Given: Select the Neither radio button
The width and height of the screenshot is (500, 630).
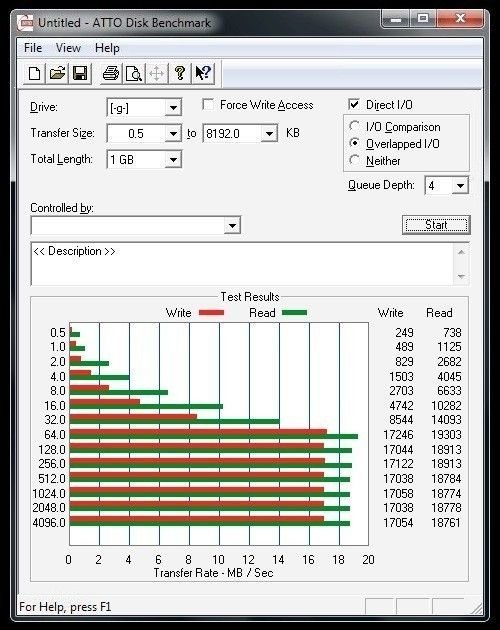Looking at the screenshot, I should [x=354, y=160].
